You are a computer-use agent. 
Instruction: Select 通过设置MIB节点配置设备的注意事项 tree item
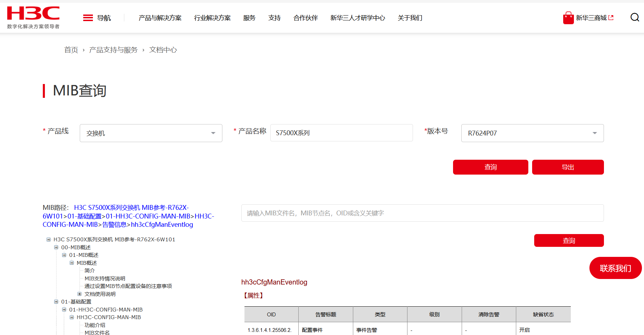coord(128,286)
